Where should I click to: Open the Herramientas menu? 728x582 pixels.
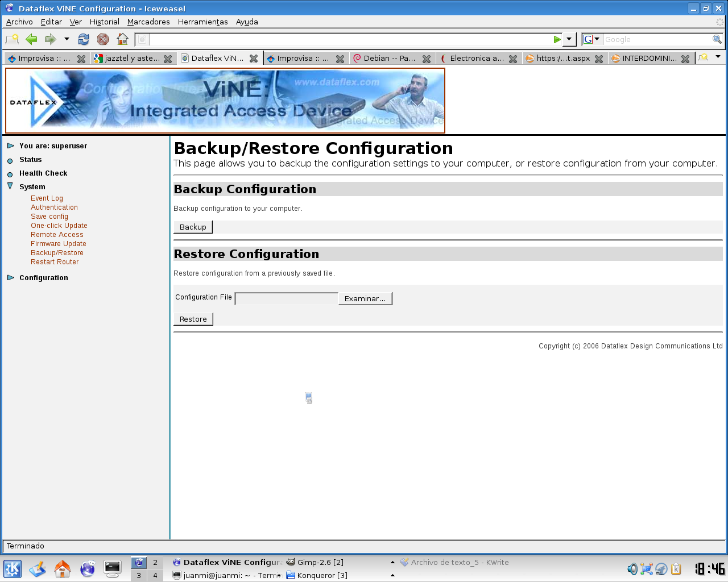pyautogui.click(x=202, y=22)
